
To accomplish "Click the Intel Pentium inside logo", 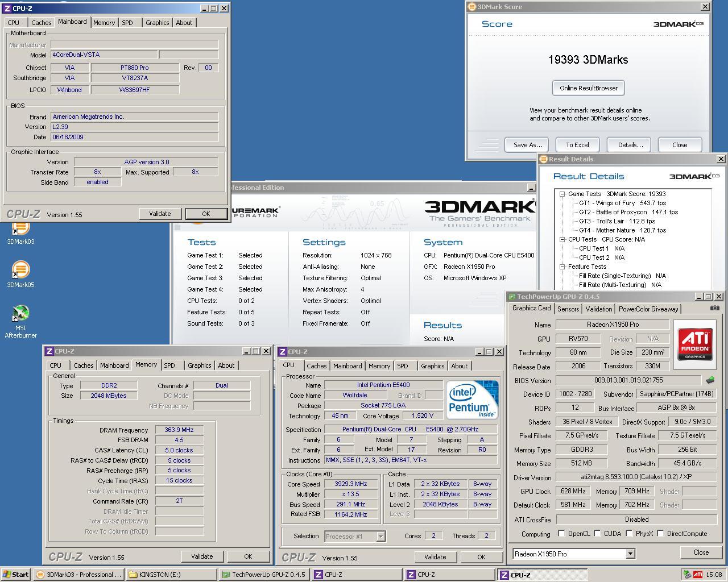I will point(472,400).
